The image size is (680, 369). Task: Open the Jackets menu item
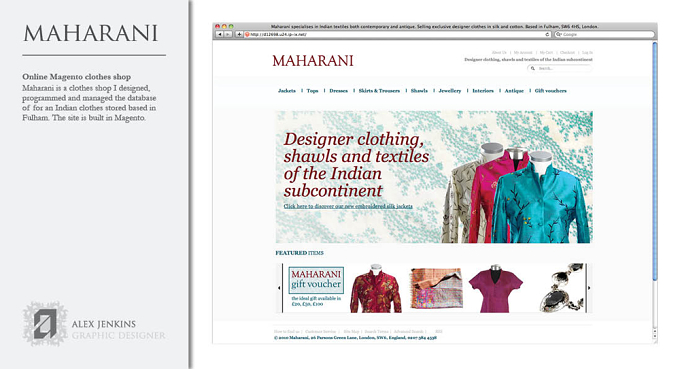click(287, 91)
